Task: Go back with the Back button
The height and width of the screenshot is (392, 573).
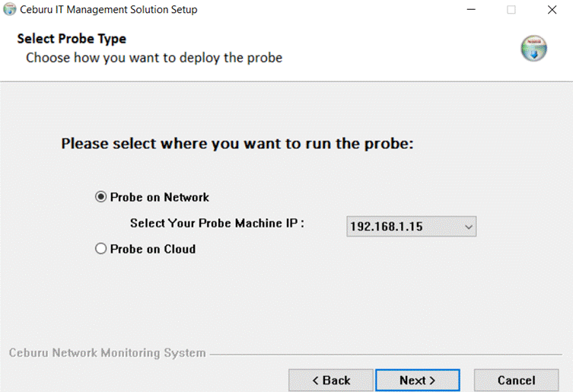Action: pos(331,381)
